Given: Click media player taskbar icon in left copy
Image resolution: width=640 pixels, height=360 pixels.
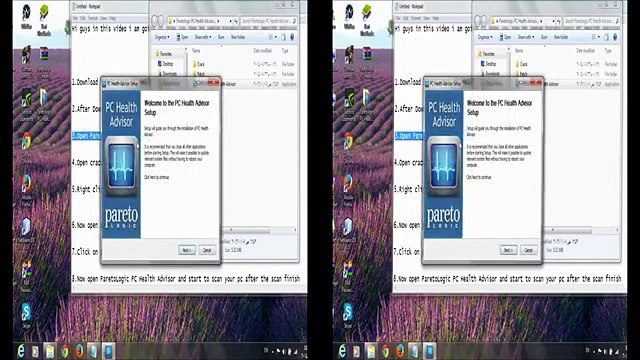Looking at the screenshot, I should pyautogui.click(x=35, y=351).
